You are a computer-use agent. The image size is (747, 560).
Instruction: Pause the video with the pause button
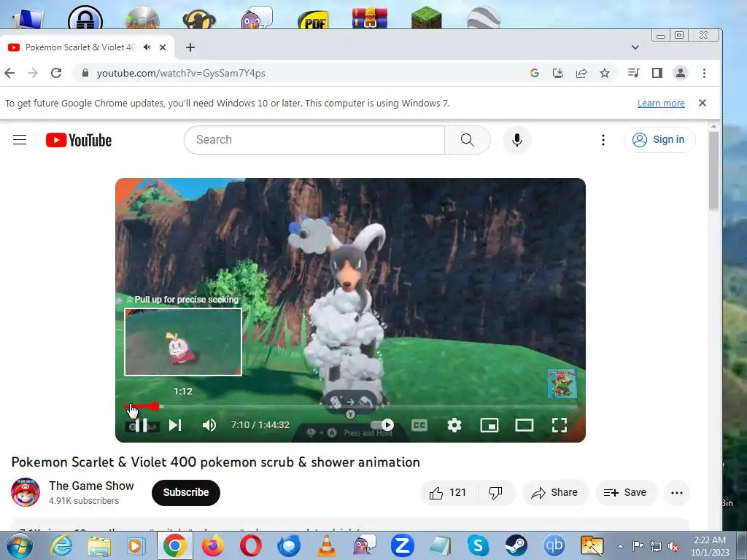pyautogui.click(x=141, y=425)
